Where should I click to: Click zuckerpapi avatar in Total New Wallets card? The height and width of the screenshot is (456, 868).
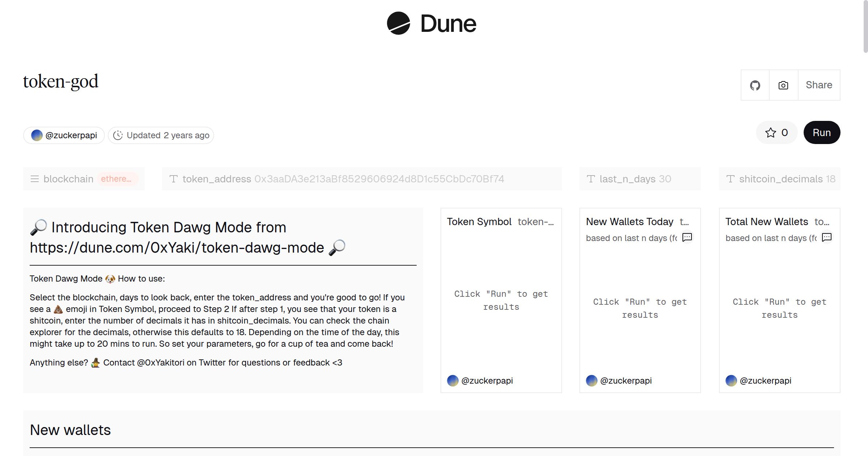731,381
